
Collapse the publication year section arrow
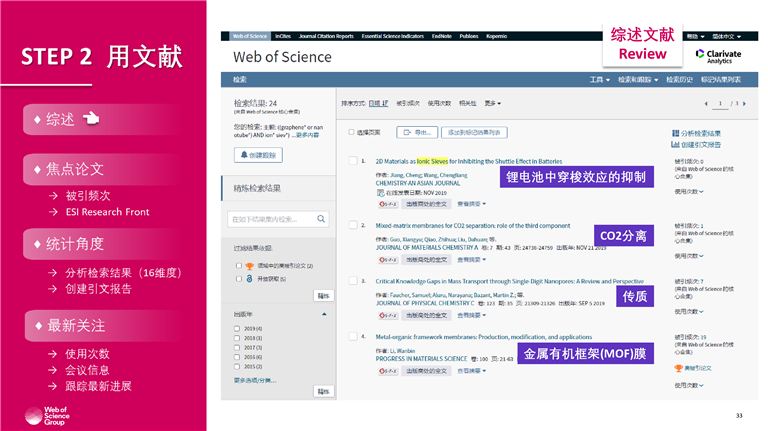324,314
